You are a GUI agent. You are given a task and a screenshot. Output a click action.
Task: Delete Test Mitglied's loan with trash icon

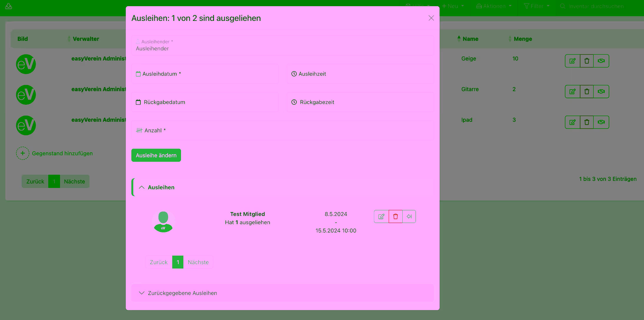(x=396, y=216)
